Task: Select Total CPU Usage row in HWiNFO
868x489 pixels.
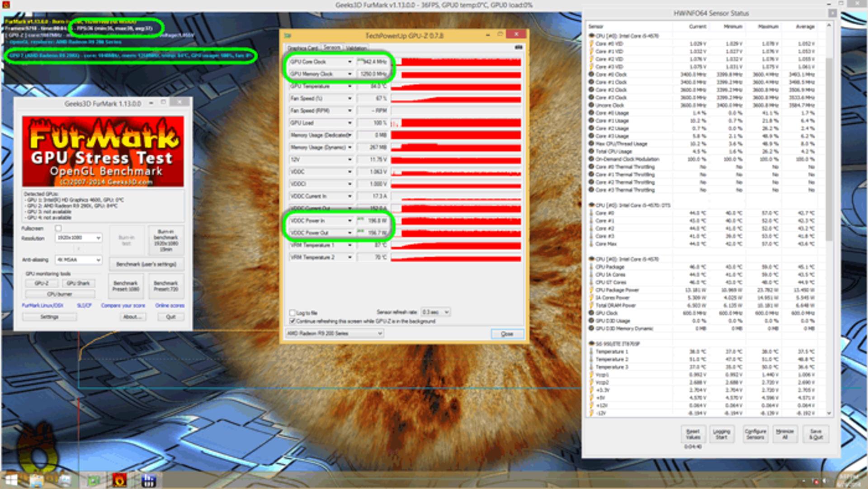Action: point(706,151)
